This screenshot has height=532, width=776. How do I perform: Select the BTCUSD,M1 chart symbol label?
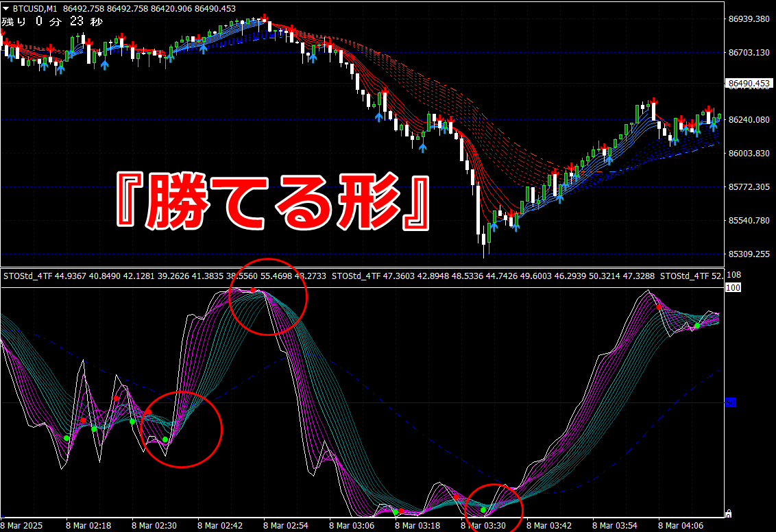pyautogui.click(x=35, y=8)
